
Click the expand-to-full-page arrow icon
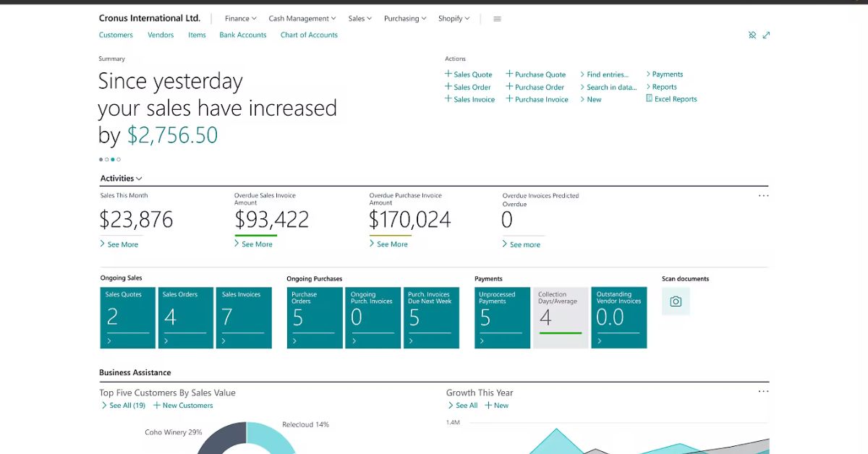coord(766,34)
